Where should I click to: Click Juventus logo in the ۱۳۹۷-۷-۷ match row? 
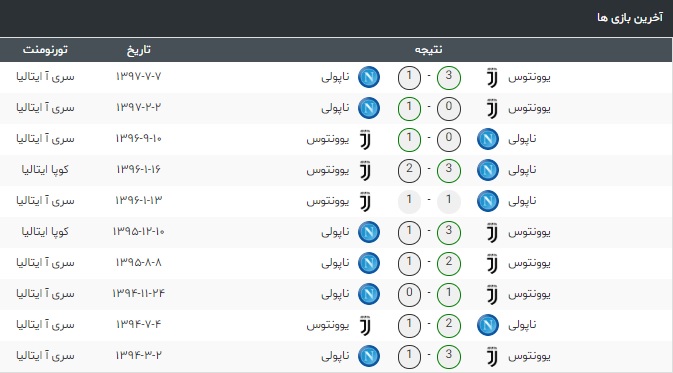click(x=492, y=78)
